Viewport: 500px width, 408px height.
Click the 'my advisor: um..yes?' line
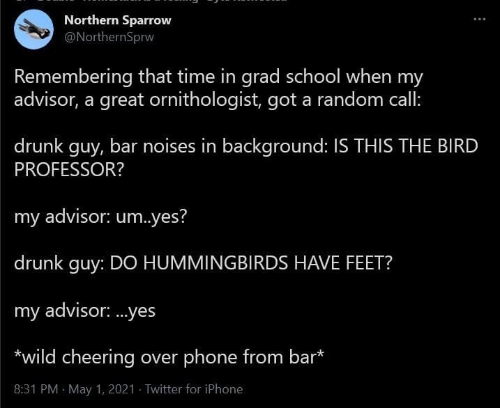101,217
